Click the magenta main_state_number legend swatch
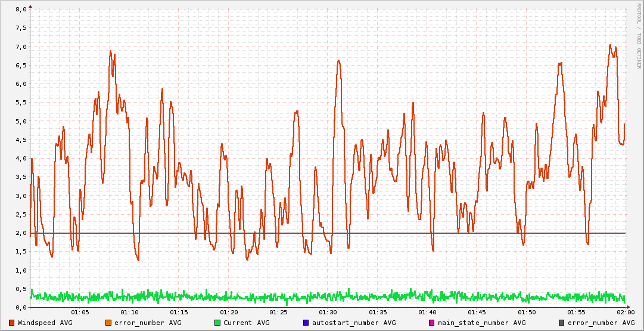 (x=433, y=323)
